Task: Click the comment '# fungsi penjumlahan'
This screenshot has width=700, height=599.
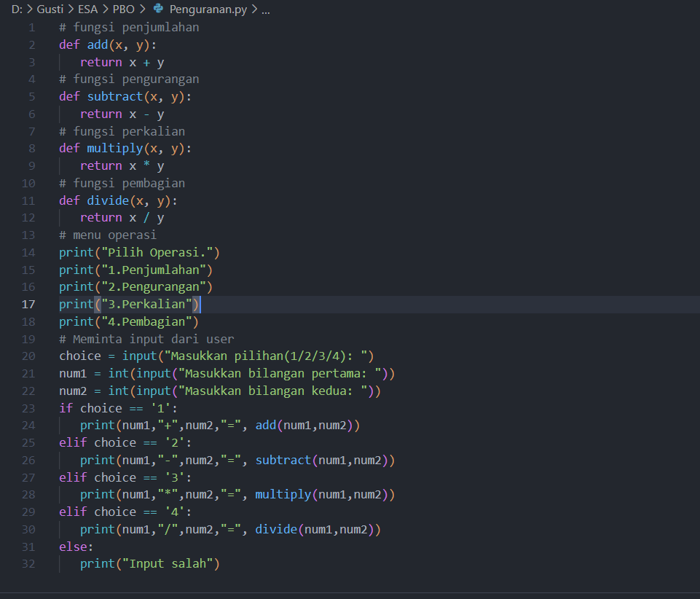Action: click(x=129, y=28)
